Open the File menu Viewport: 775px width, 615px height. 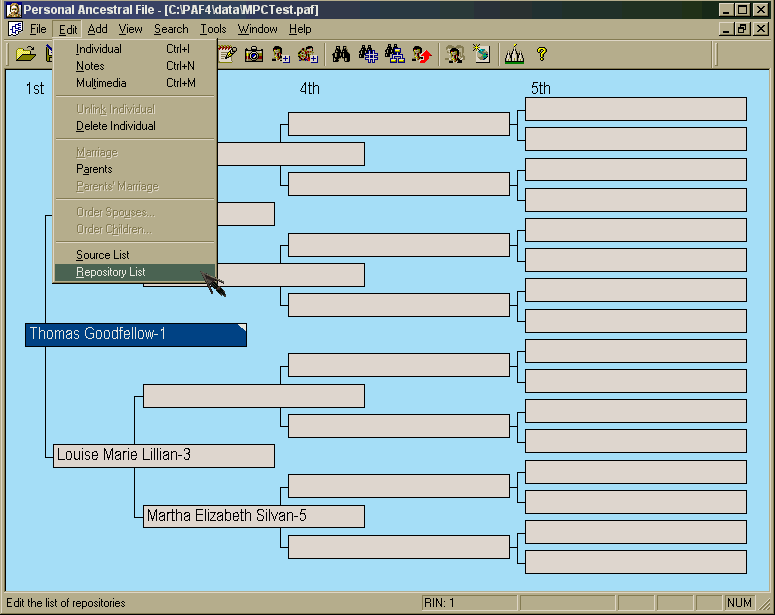[38, 30]
